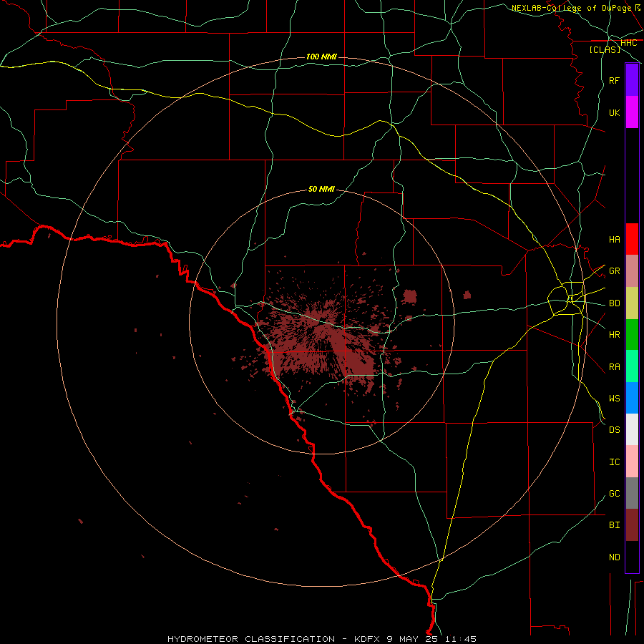The image size is (644, 644).
Task: Click the GC legend label
Action: tap(614, 493)
